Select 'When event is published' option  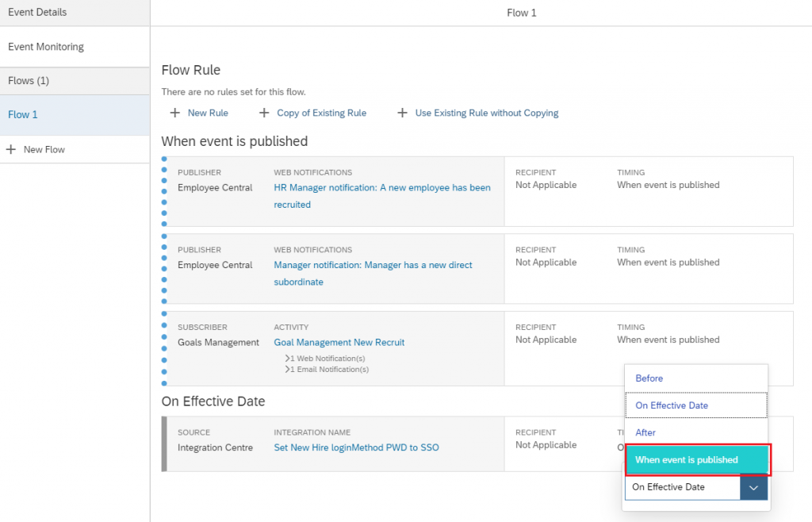coord(698,460)
